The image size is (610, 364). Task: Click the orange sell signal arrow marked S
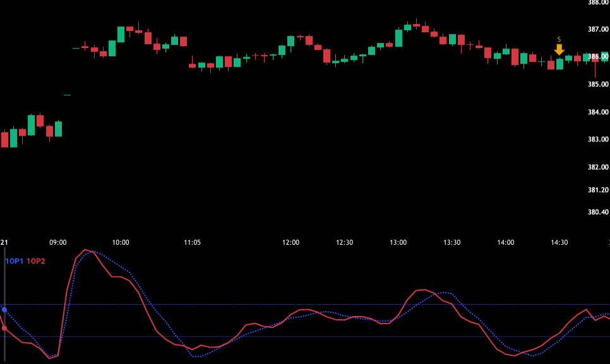[x=559, y=49]
